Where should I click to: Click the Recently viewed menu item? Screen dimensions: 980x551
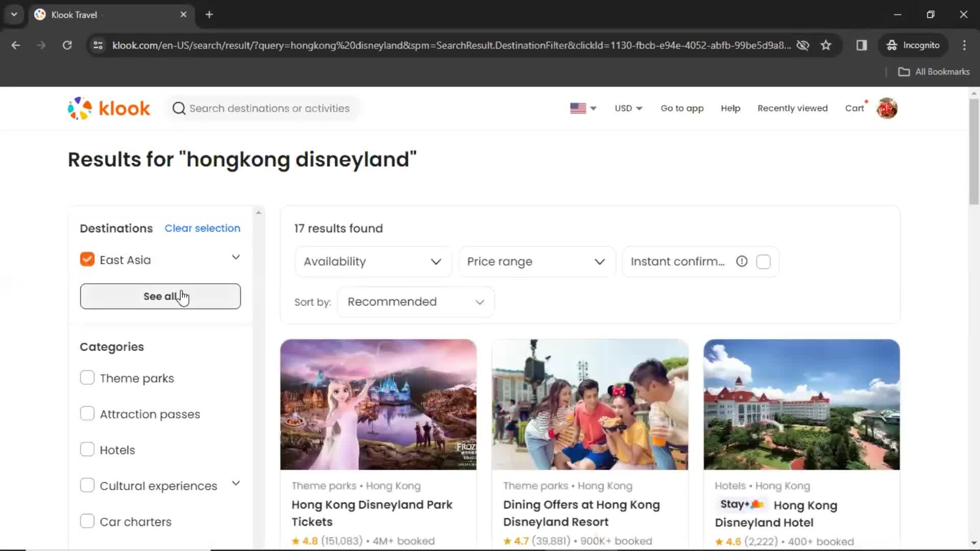click(x=792, y=108)
